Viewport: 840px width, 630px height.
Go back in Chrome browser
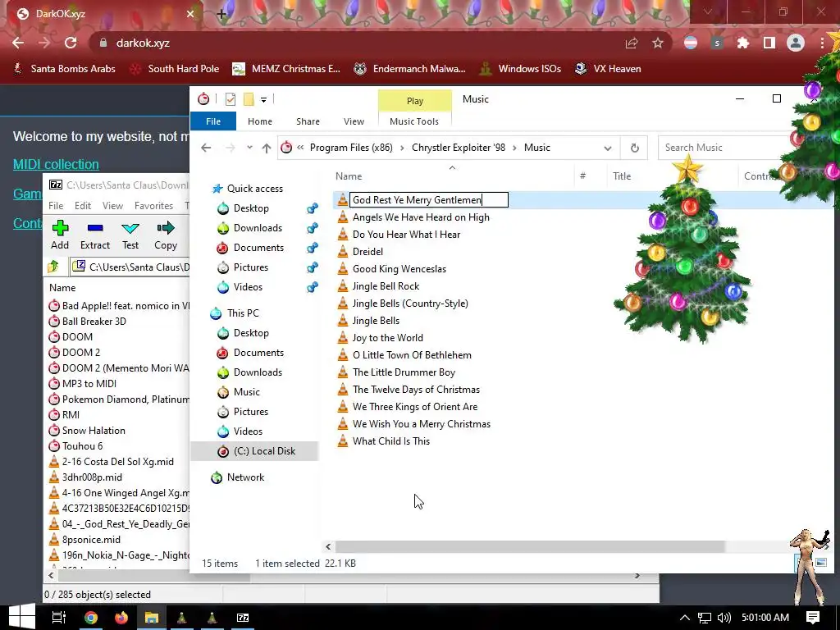pyautogui.click(x=18, y=43)
